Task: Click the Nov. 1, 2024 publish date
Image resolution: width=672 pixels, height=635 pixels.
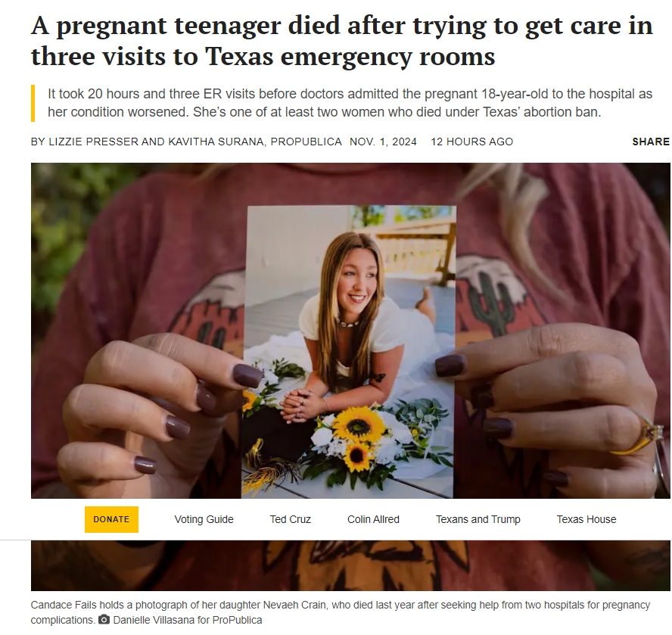Action: tap(383, 142)
